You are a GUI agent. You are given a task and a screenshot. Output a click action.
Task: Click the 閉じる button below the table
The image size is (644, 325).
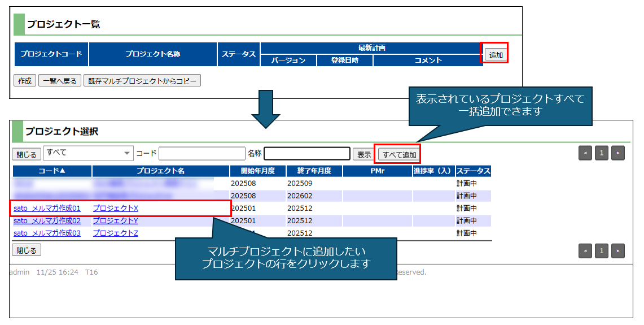[x=26, y=250]
